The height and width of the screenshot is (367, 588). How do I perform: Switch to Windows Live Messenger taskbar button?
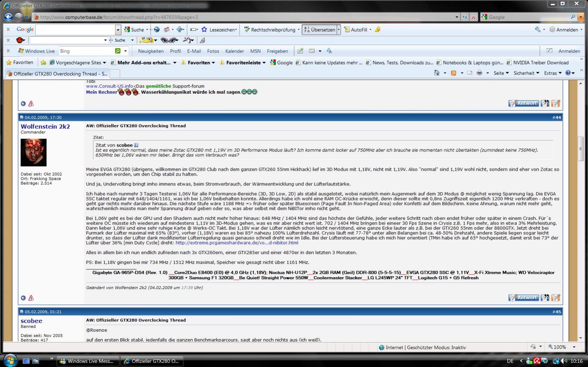[x=88, y=361]
